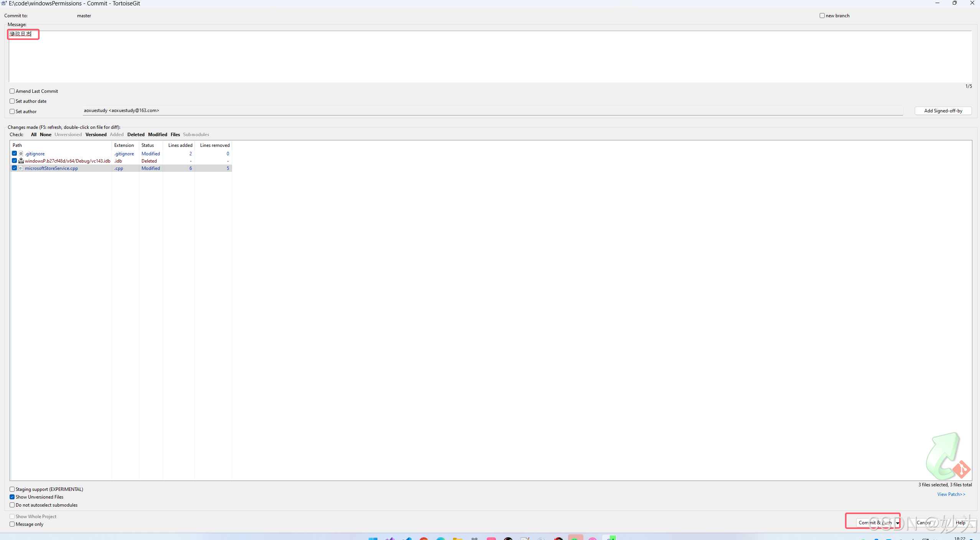The image size is (980, 540).
Task: Click the Cancel button
Action: tap(924, 522)
